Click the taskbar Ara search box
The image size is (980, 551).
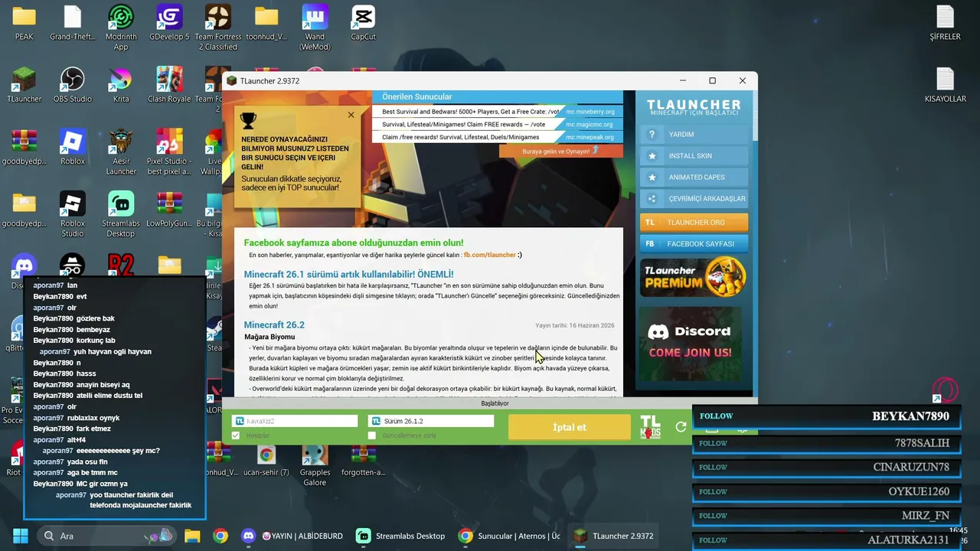[106, 536]
